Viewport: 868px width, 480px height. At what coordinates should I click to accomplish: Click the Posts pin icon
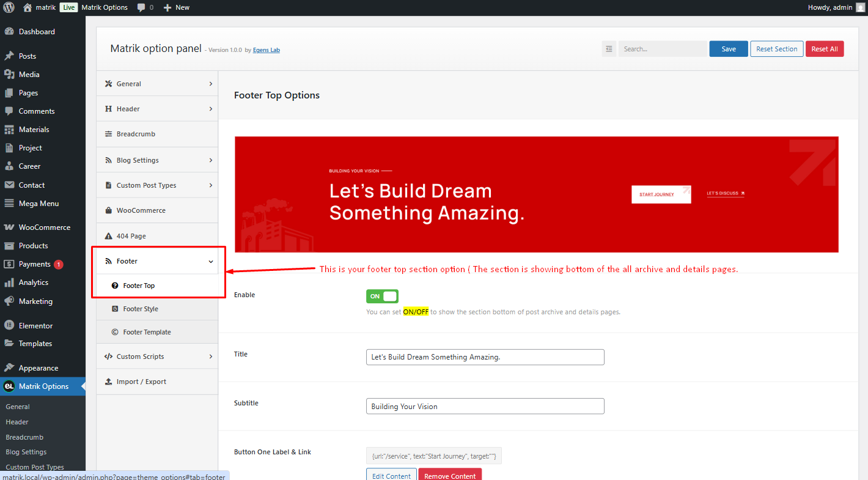[9, 56]
